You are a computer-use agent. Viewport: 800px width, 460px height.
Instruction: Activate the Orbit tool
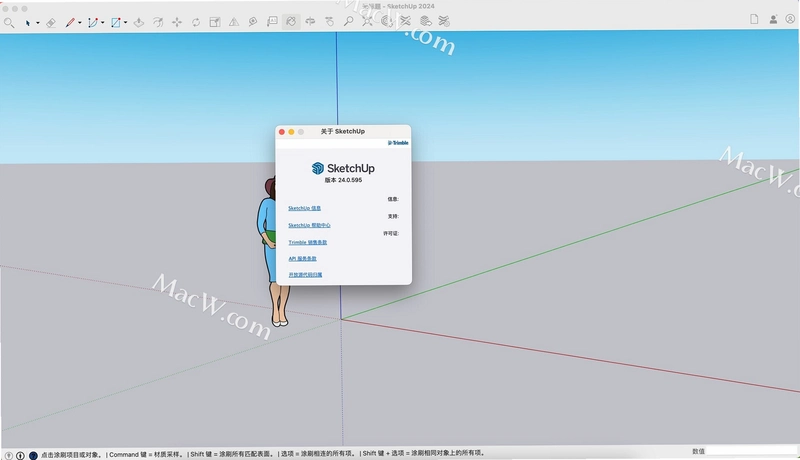click(x=310, y=21)
